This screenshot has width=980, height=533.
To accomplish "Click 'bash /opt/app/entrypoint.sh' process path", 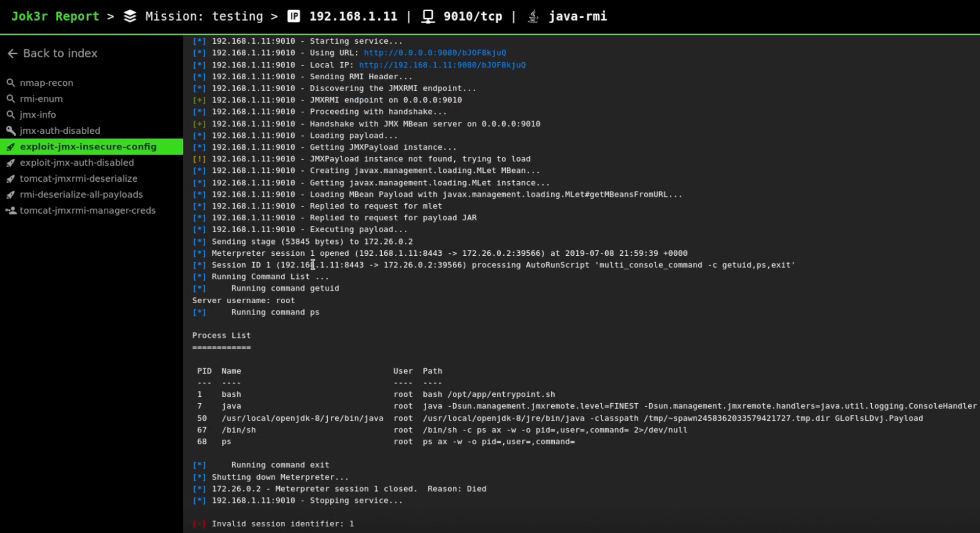I will 489,394.
